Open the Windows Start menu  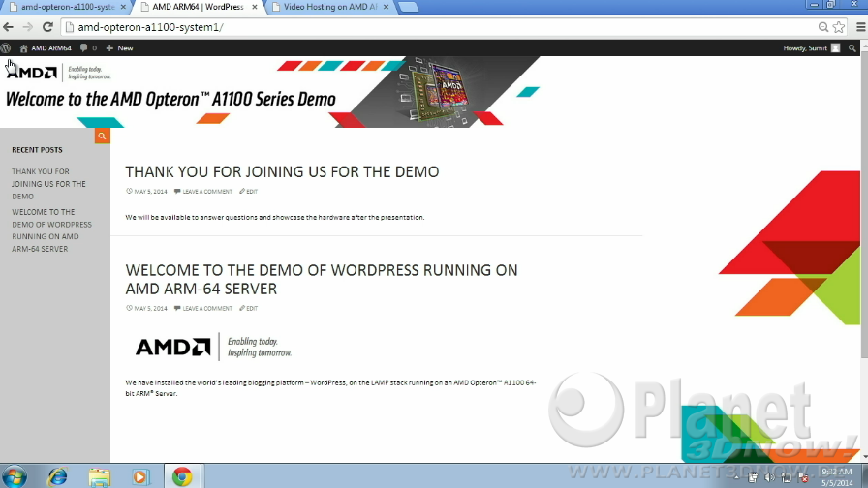15,476
